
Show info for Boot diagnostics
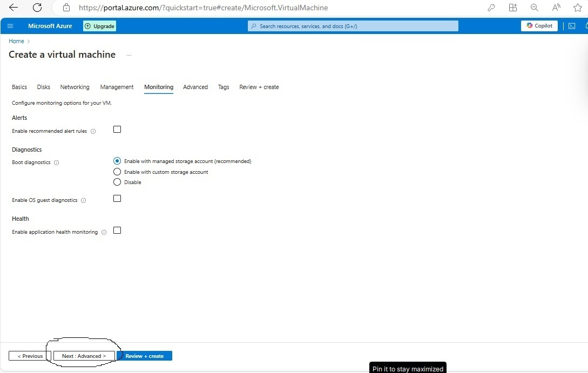pos(57,162)
